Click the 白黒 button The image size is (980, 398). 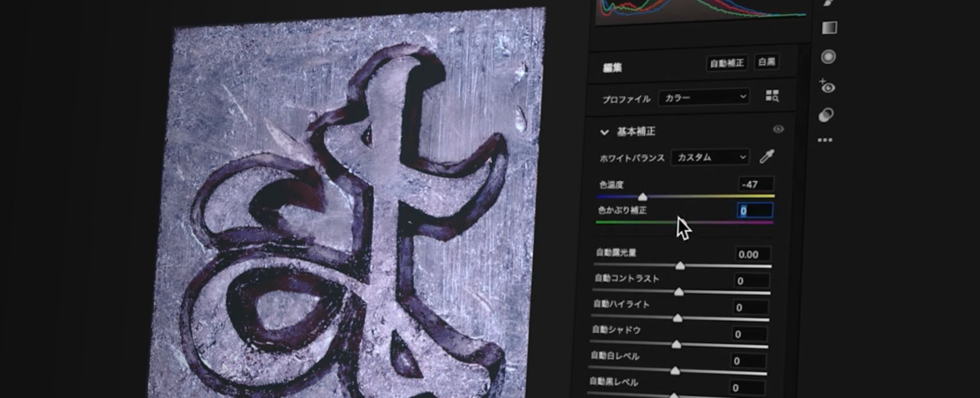pyautogui.click(x=766, y=62)
